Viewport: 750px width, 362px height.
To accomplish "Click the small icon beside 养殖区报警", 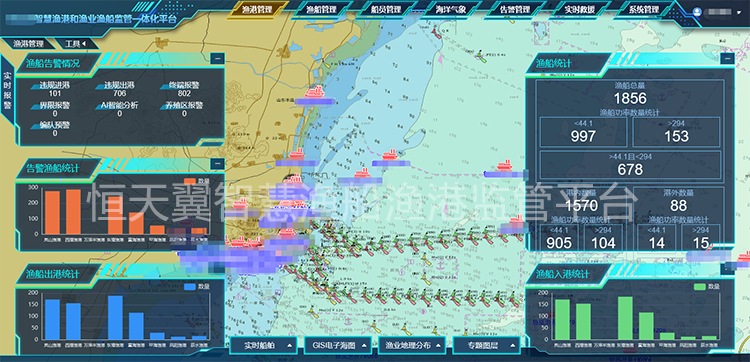I will coord(164,106).
